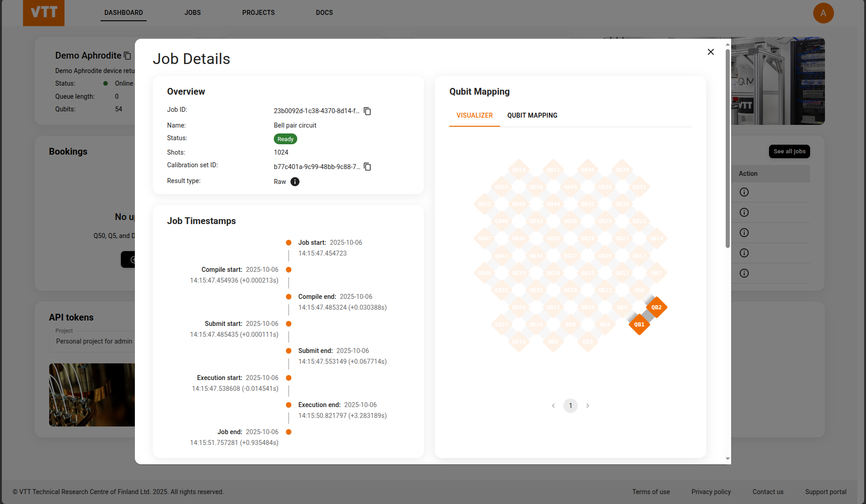Select page 1 in pagination
This screenshot has width=866, height=504.
(x=571, y=406)
